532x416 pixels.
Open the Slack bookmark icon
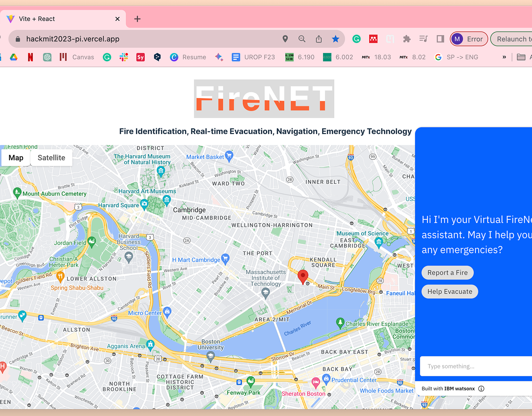click(x=124, y=57)
